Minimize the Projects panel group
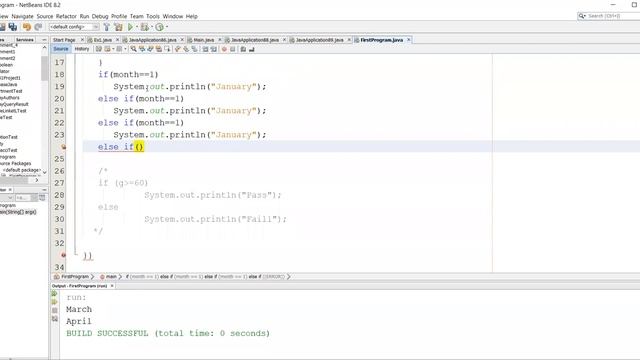 (44, 40)
